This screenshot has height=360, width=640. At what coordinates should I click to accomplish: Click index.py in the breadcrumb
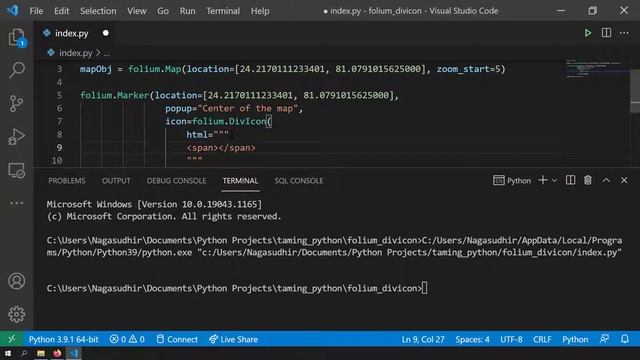(x=76, y=53)
